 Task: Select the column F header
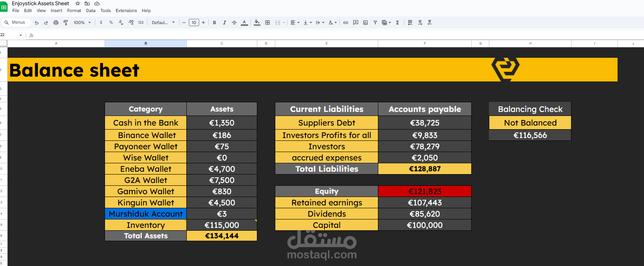coord(425,43)
